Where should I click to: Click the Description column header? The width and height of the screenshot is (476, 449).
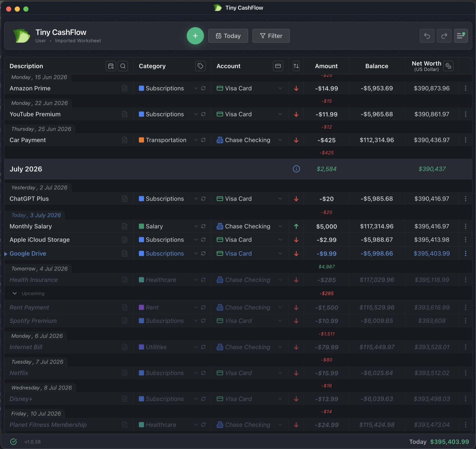(x=26, y=66)
